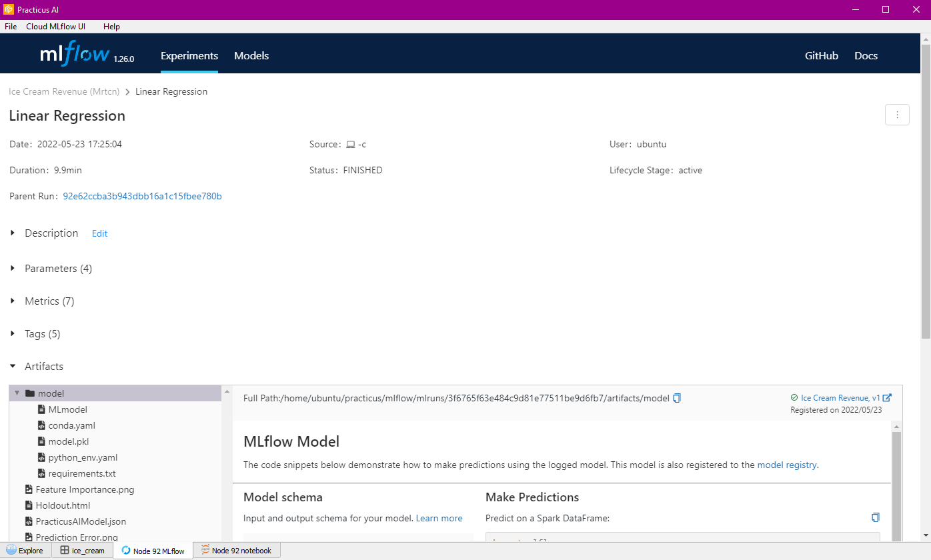This screenshot has width=931, height=560.
Task: Edit the run description
Action: pyautogui.click(x=99, y=233)
